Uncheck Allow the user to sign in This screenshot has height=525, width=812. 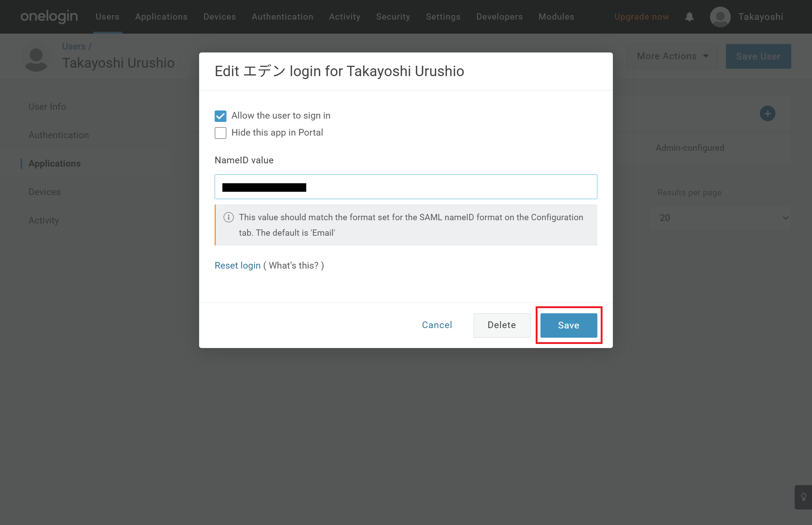point(221,116)
